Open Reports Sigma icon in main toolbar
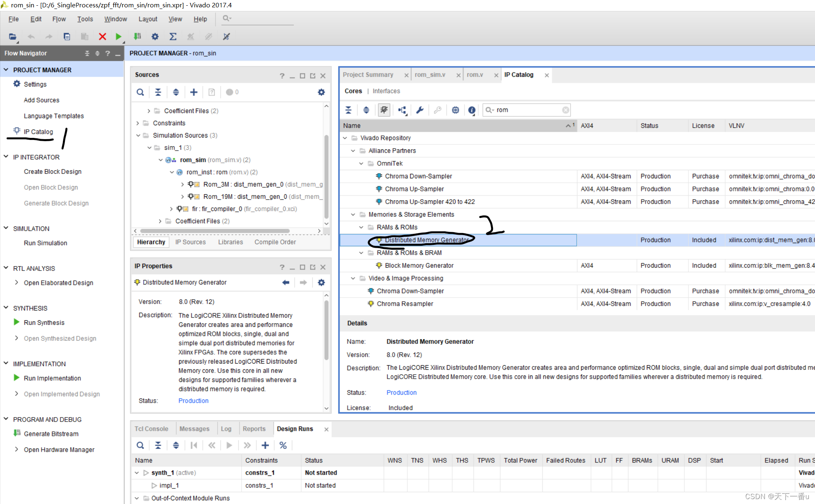The width and height of the screenshot is (815, 504). point(173,37)
